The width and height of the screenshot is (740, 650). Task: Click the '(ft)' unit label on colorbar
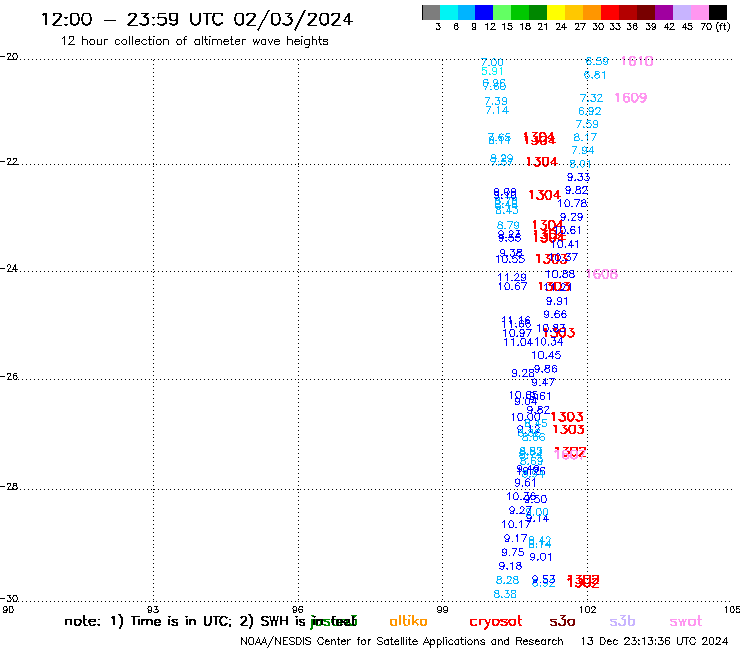tap(723, 26)
